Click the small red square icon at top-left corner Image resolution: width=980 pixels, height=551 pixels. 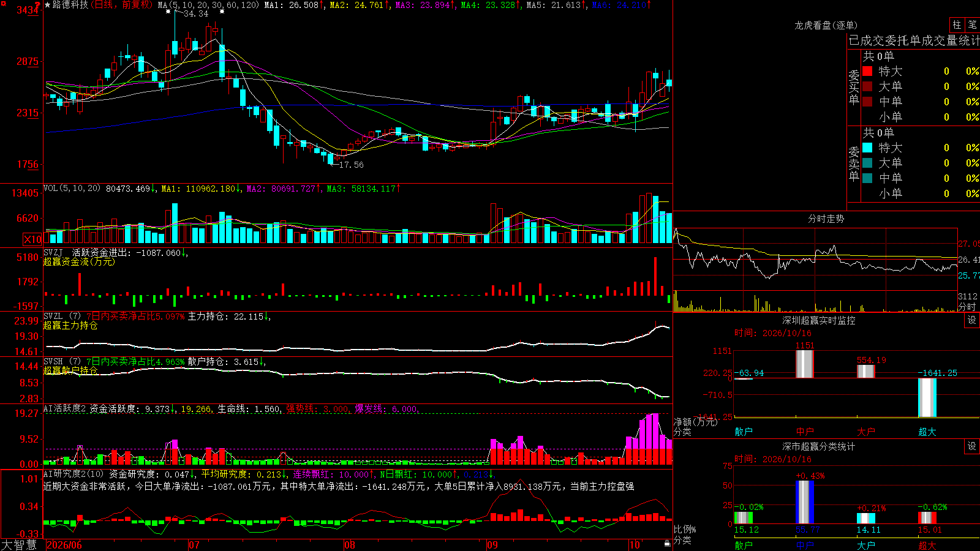click(4, 4)
